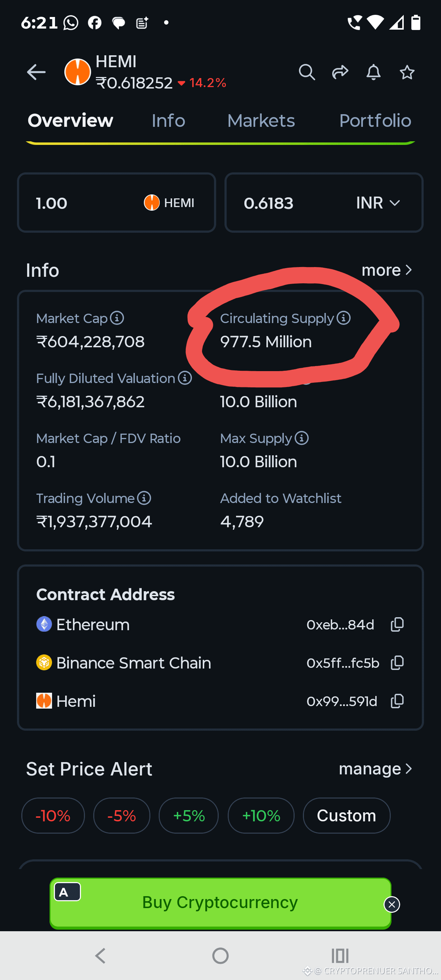The width and height of the screenshot is (441, 980).
Task: Tap the back arrow icon
Action: coord(36,72)
